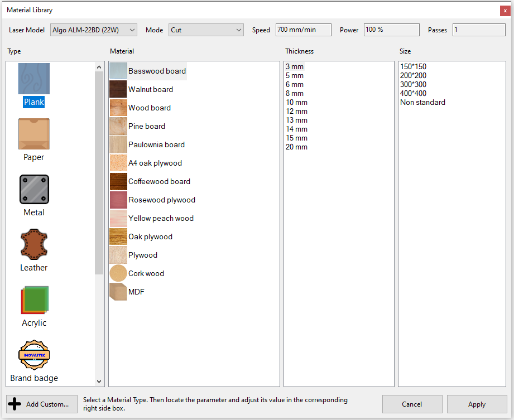This screenshot has width=514, height=420.
Task: Click the Cancel button
Action: click(412, 404)
